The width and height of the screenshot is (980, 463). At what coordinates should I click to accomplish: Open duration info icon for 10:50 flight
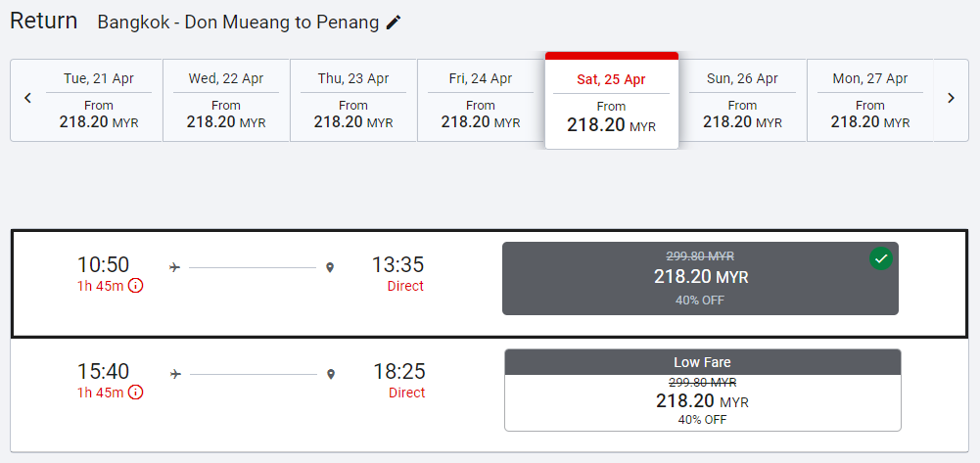click(136, 286)
